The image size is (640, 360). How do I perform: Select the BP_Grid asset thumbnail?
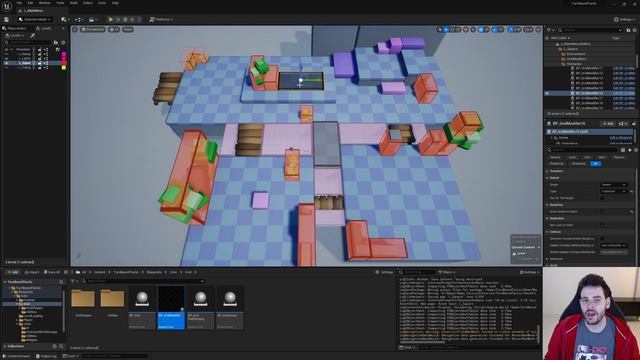[142, 307]
